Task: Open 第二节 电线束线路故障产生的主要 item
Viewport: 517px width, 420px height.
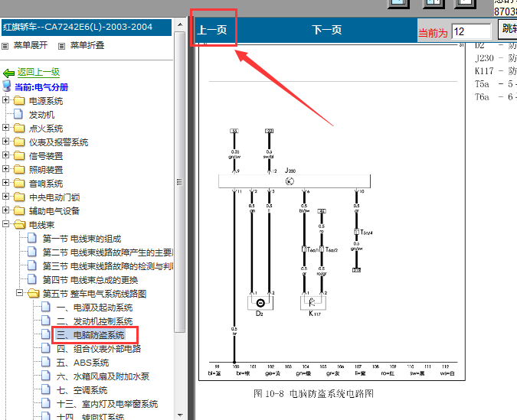Action: click(x=107, y=252)
